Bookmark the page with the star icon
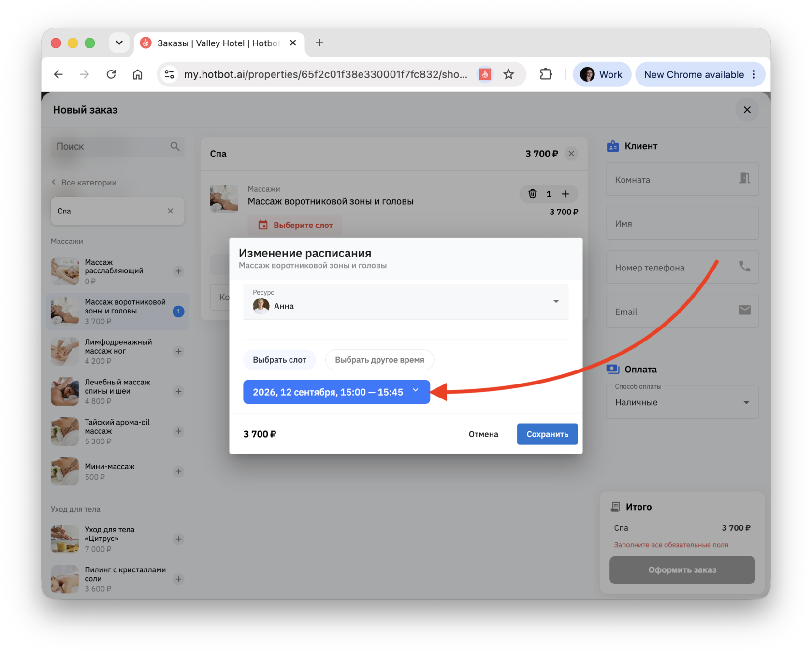Image resolution: width=812 pixels, height=654 pixels. 508,74
